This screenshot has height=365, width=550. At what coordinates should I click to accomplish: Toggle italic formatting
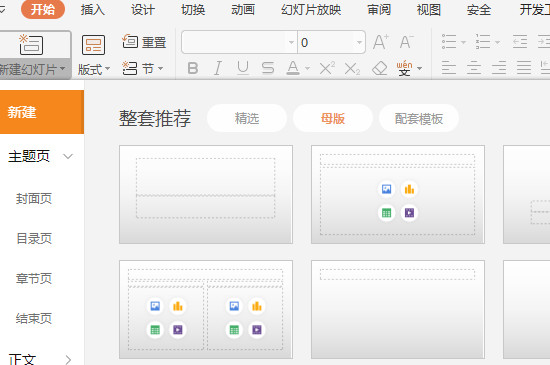click(x=217, y=68)
